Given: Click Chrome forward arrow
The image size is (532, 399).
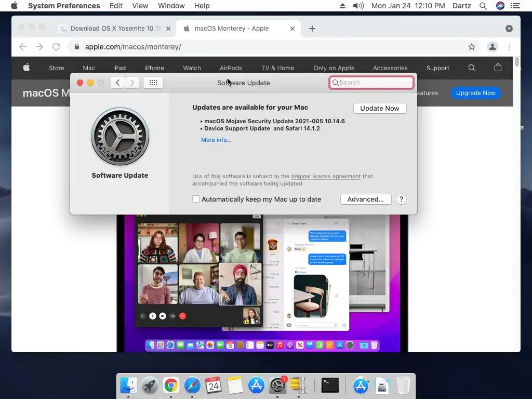Looking at the screenshot, I should (x=39, y=47).
